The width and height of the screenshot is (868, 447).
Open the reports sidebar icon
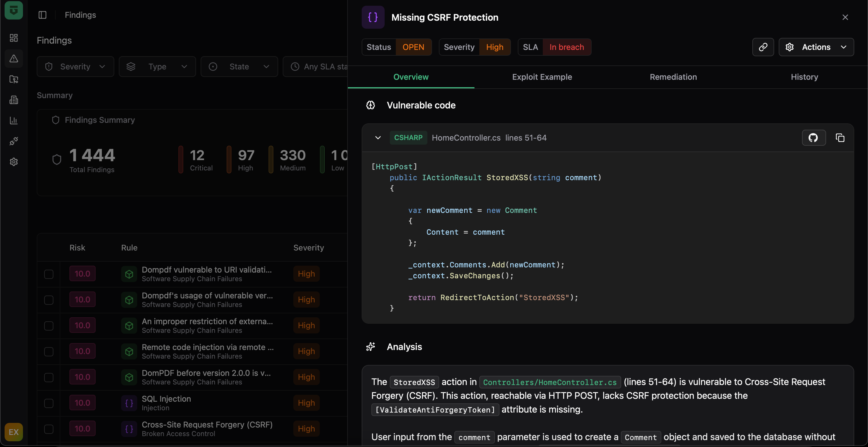pos(14,100)
